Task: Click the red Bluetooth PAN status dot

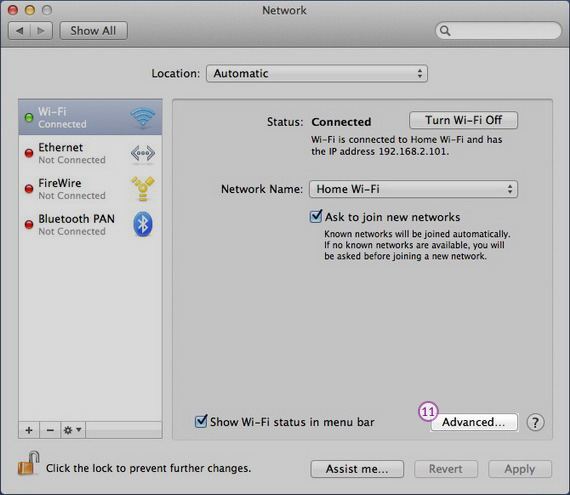Action: [29, 224]
